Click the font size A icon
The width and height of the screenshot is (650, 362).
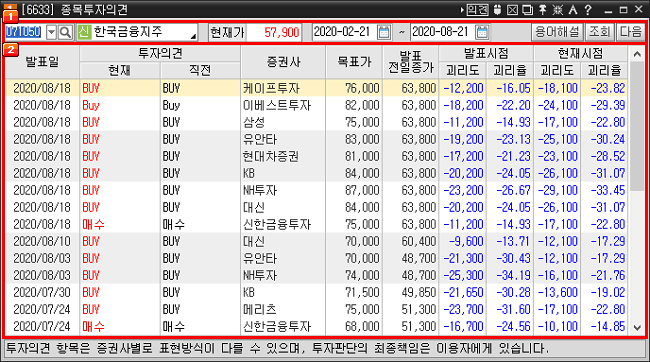(573, 10)
